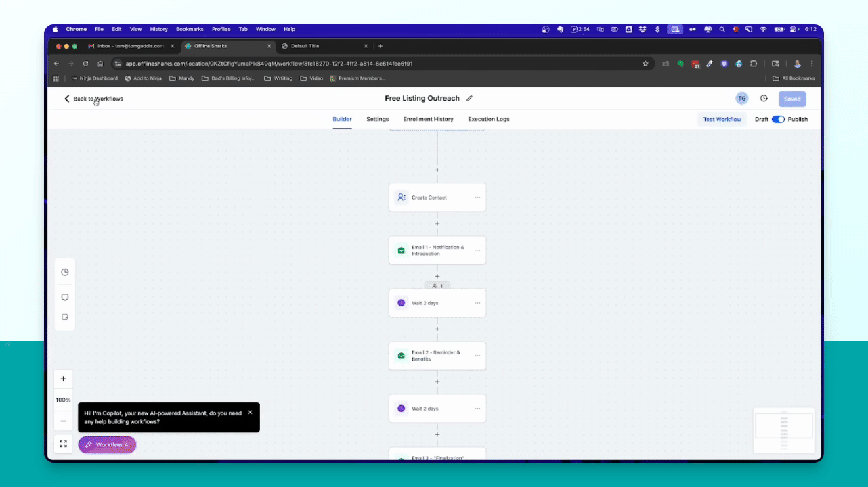The width and height of the screenshot is (868, 487).
Task: Bookmark this page with star icon
Action: point(645,64)
